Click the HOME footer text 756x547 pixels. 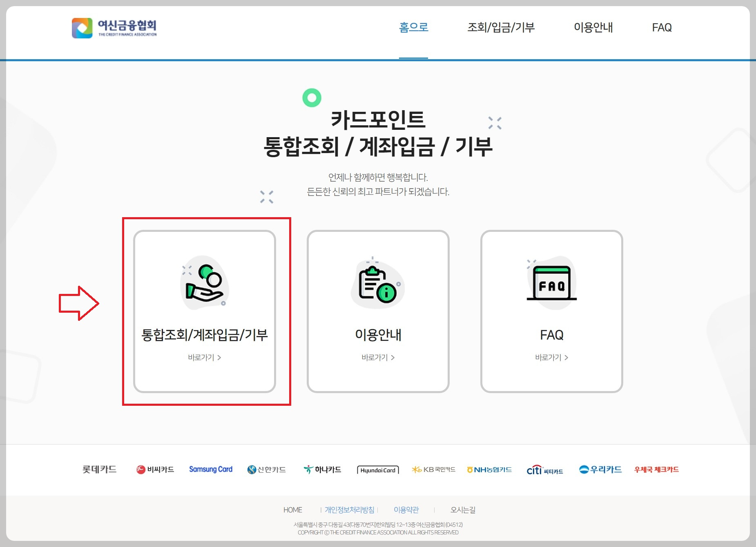pos(292,510)
